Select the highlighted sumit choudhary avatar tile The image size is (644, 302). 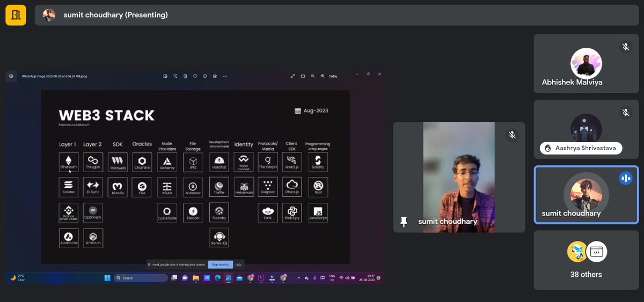(586, 195)
